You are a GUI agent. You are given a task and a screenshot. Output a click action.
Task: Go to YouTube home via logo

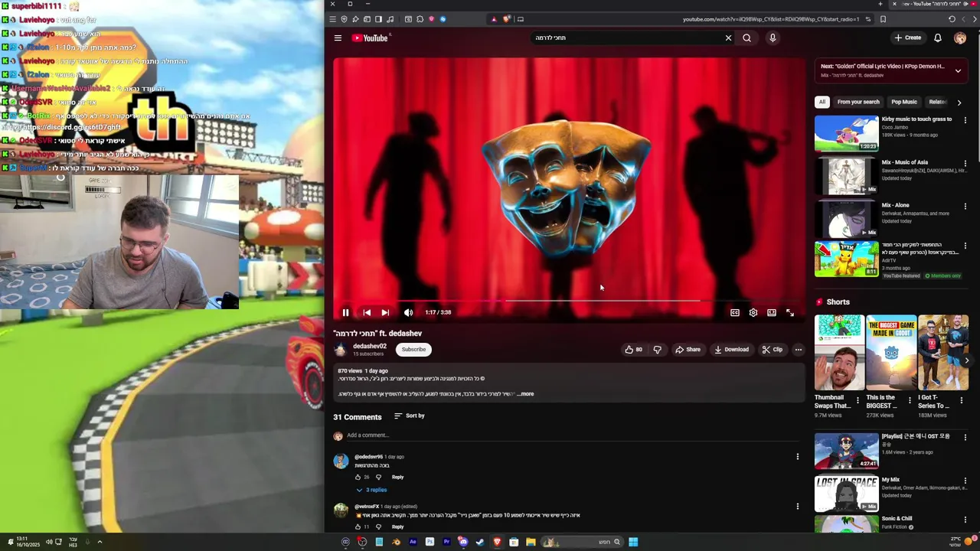click(x=371, y=37)
